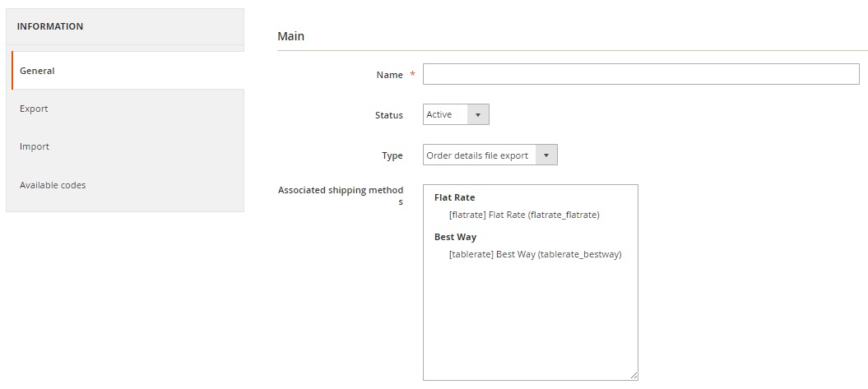
Task: Click the Type field label
Action: pyautogui.click(x=392, y=156)
